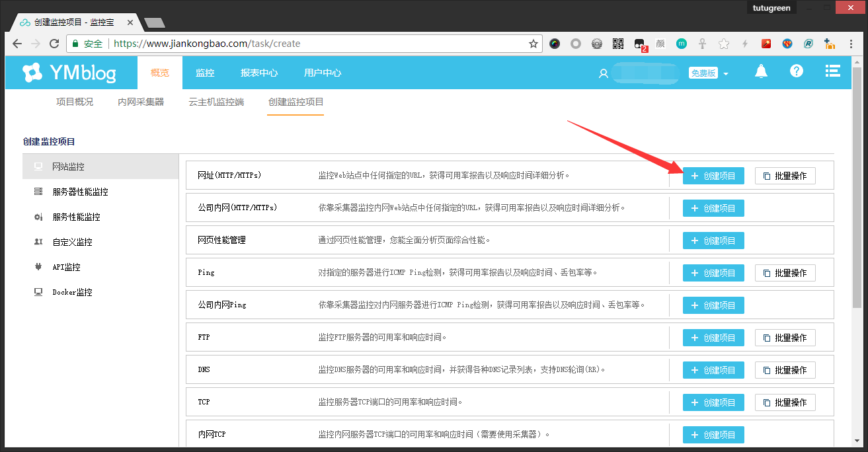Image resolution: width=868 pixels, height=452 pixels.
Task: Create project in the TCP row
Action: click(x=713, y=402)
